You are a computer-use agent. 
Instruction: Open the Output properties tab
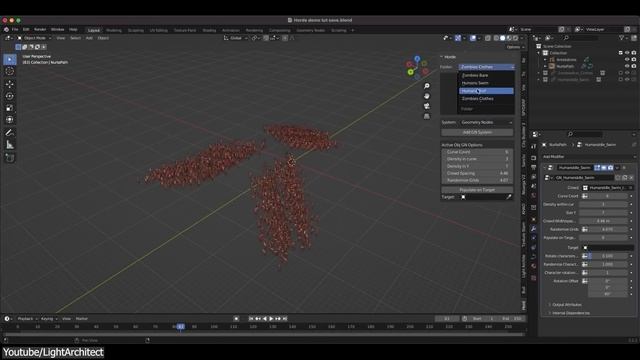tap(533, 167)
